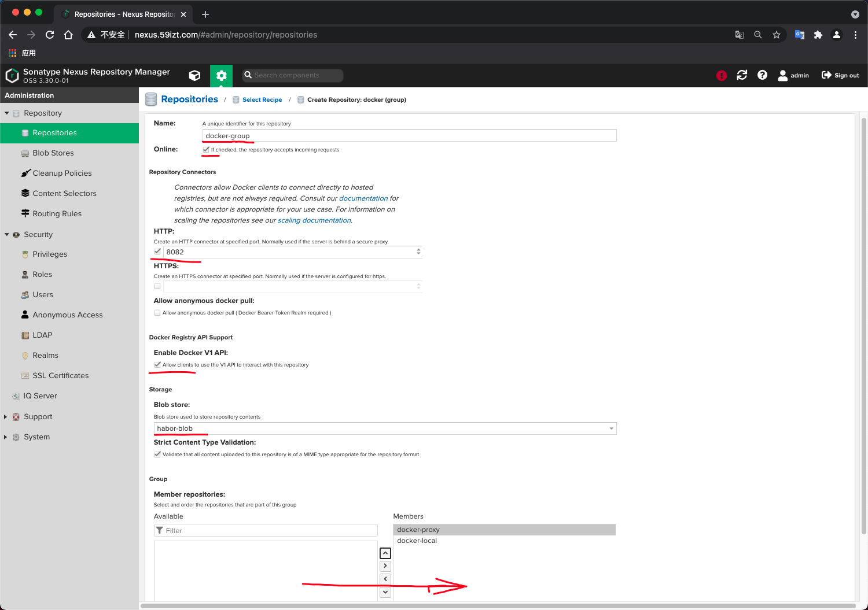Open IQ Server in sidebar
868x610 pixels.
pyautogui.click(x=69, y=396)
